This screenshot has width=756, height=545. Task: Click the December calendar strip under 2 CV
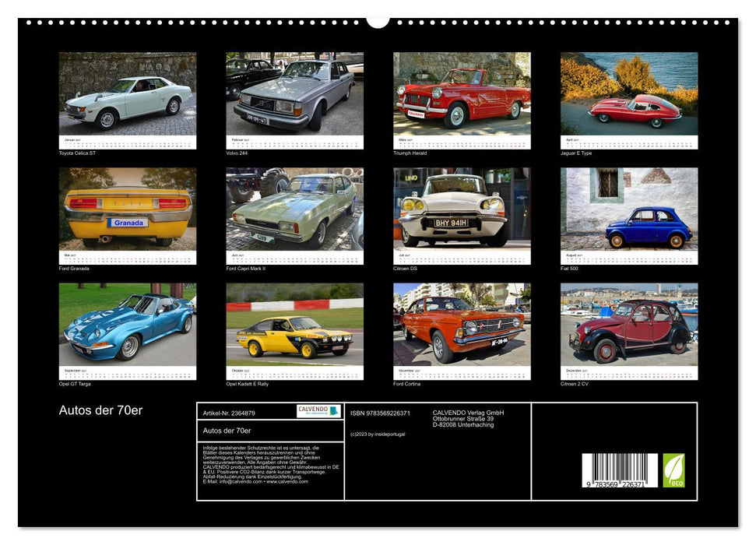click(629, 373)
